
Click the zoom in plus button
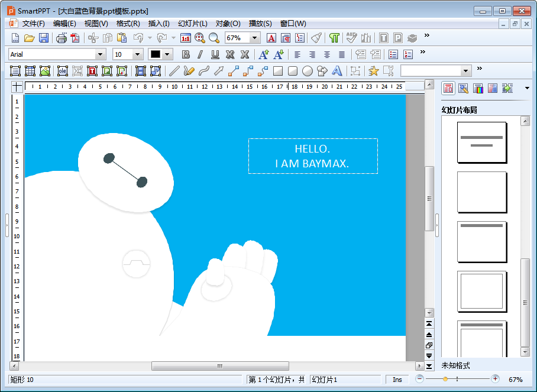coord(495,379)
